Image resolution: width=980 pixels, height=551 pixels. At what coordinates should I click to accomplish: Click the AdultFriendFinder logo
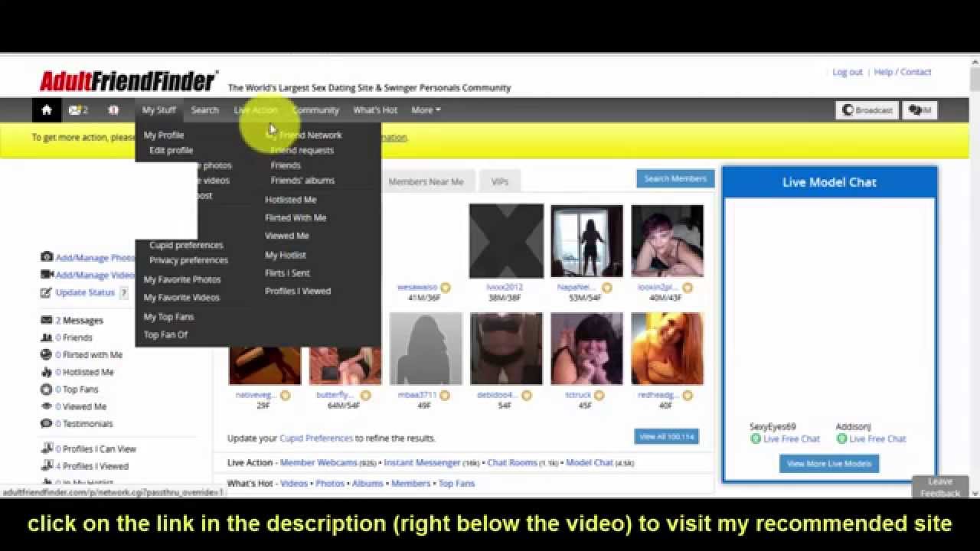129,80
